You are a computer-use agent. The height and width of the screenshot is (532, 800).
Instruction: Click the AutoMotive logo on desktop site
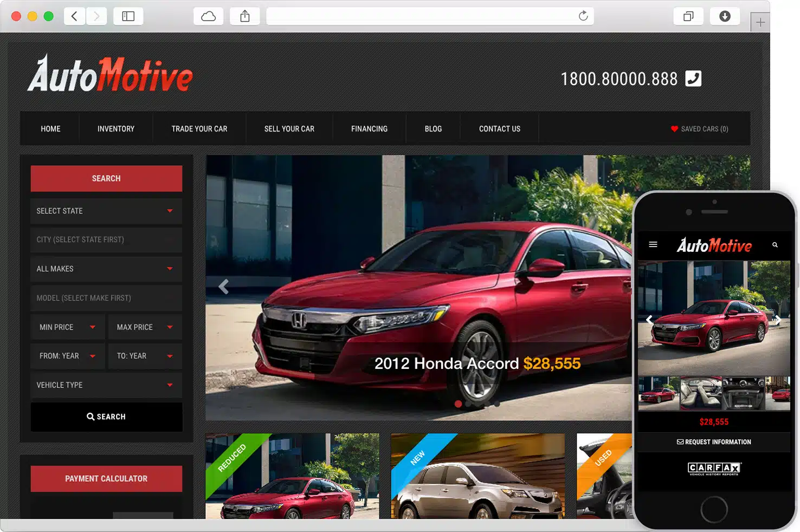(110, 74)
